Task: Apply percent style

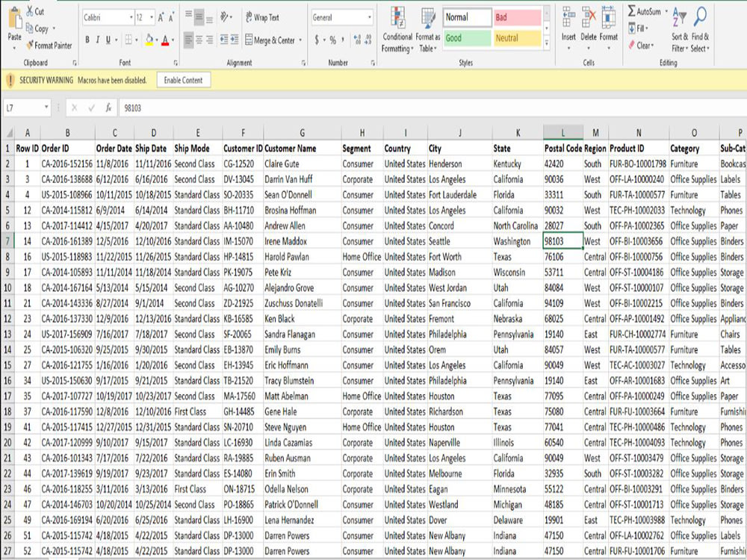Action: pyautogui.click(x=332, y=40)
